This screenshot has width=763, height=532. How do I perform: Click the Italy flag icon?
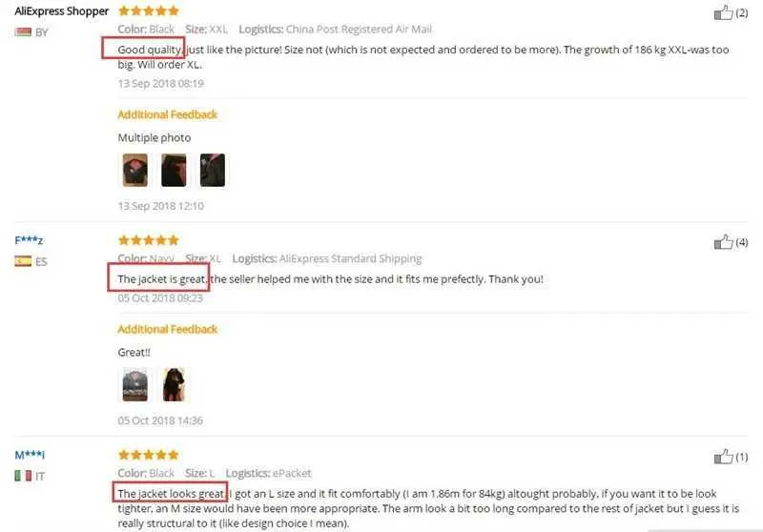click(x=23, y=476)
